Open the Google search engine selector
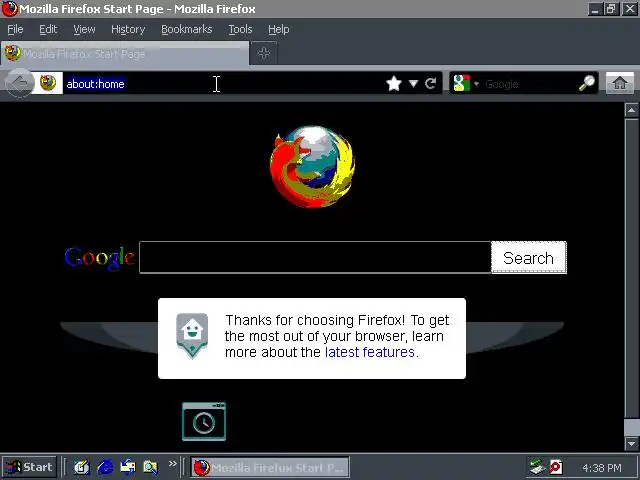 [466, 84]
